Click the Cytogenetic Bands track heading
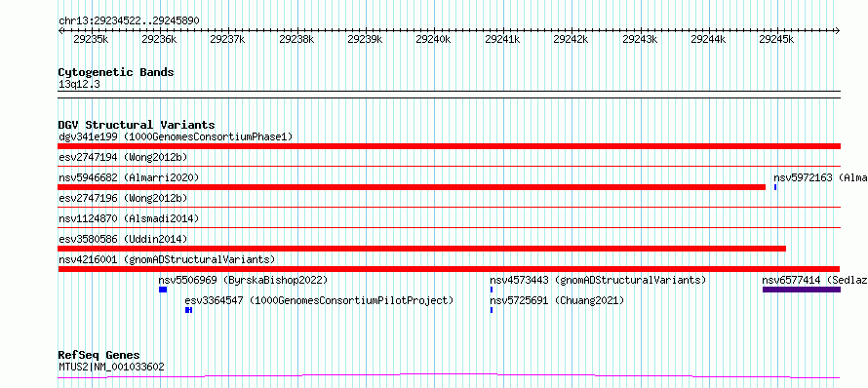Image resolution: width=868 pixels, height=388 pixels. pyautogui.click(x=116, y=72)
